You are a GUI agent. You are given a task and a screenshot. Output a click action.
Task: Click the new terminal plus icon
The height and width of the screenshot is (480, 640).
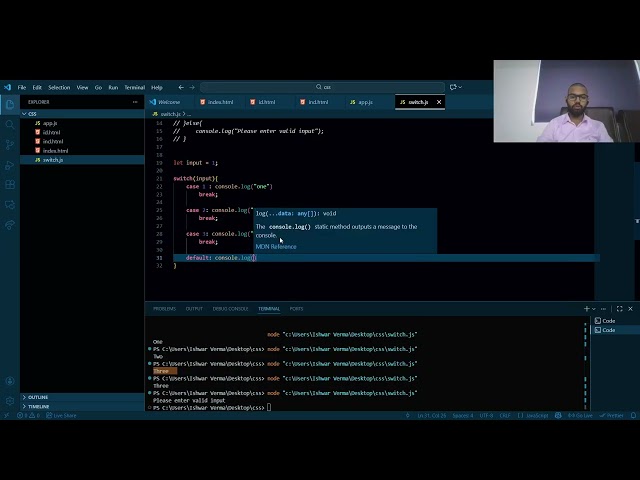586,309
